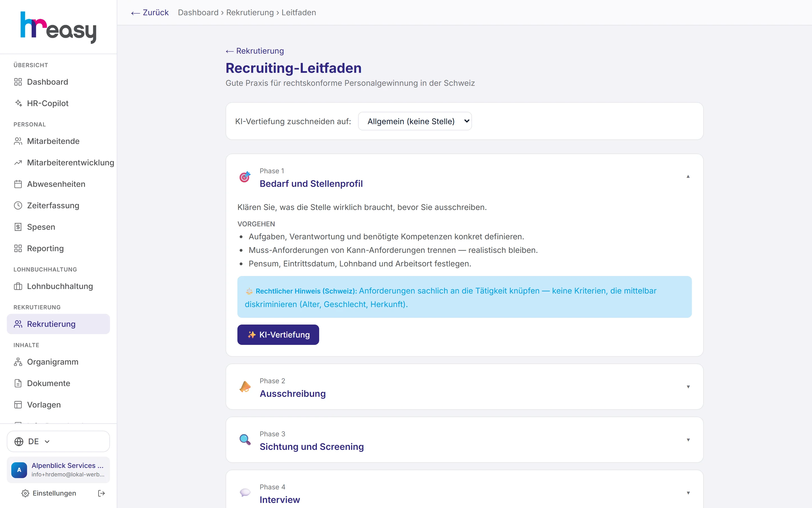Viewport: 812px width, 508px height.
Task: Click the Zurück link at top
Action: [x=150, y=12]
